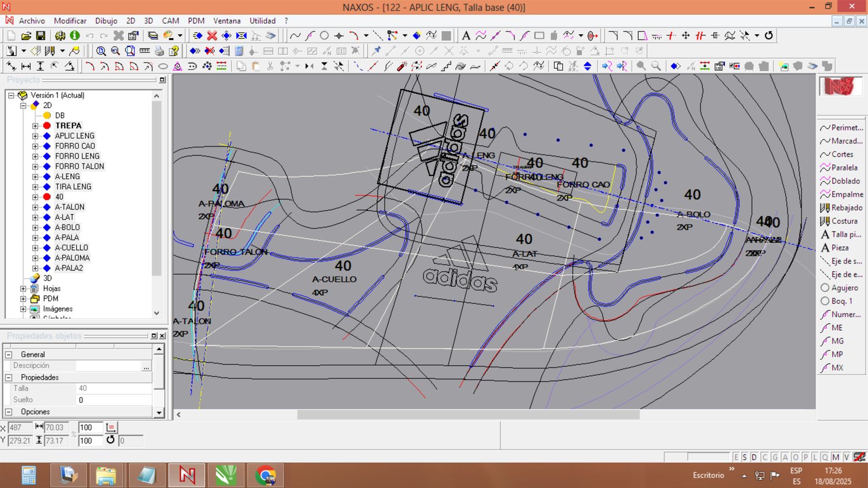Click the Save floppy disk icon
The width and height of the screenshot is (868, 488).
[x=41, y=36]
